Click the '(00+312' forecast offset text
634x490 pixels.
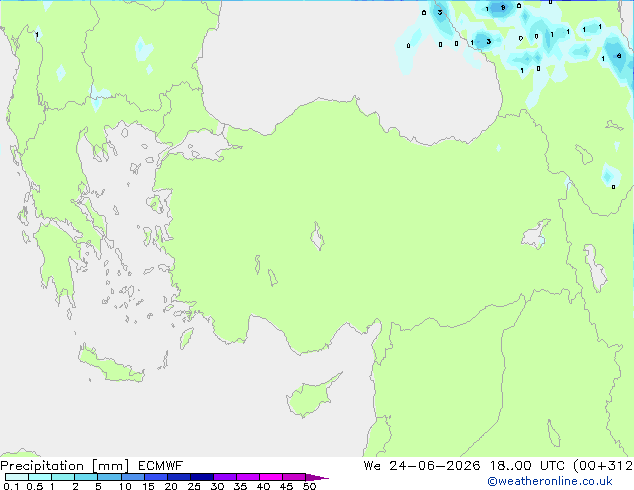pos(603,466)
